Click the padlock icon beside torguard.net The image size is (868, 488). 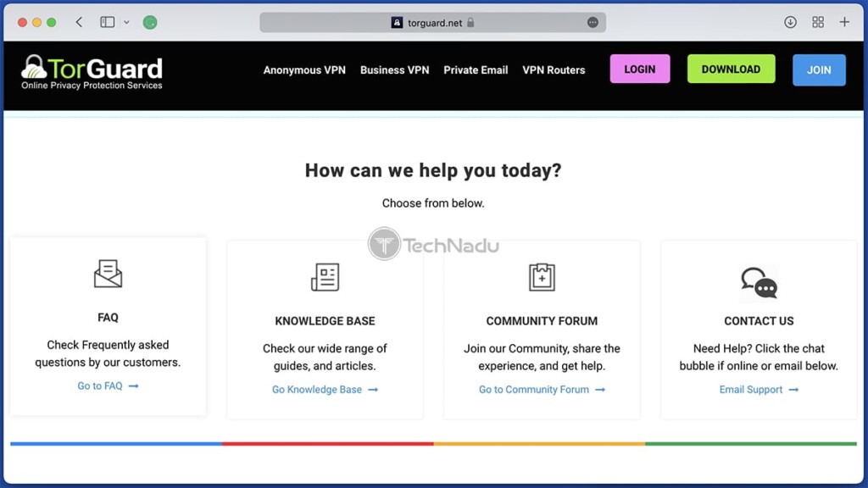pyautogui.click(x=470, y=23)
